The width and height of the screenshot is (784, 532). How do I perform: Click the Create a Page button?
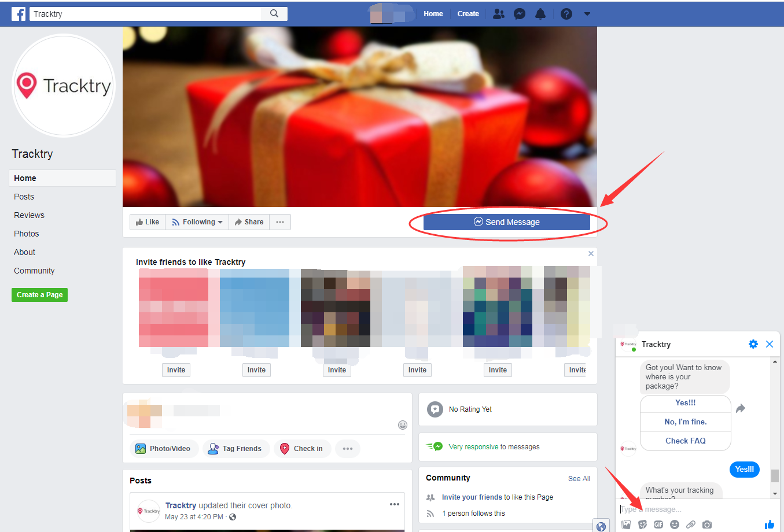[x=39, y=295]
